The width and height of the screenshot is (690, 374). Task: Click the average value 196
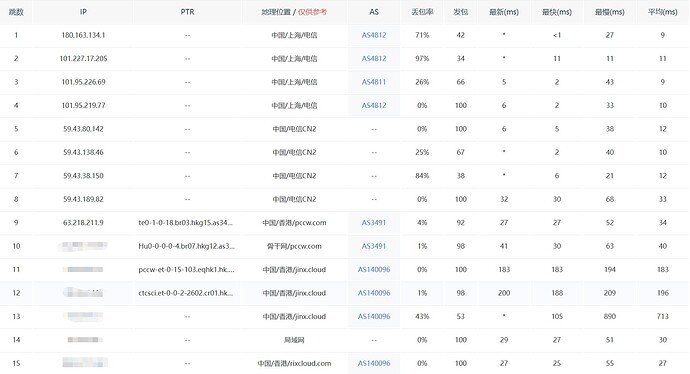(x=663, y=293)
